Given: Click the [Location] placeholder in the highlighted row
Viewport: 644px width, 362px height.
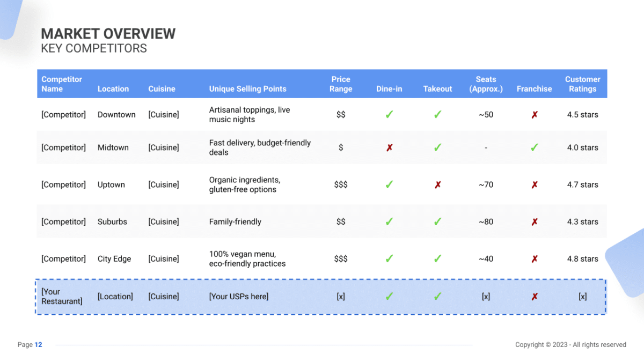Looking at the screenshot, I should [115, 296].
